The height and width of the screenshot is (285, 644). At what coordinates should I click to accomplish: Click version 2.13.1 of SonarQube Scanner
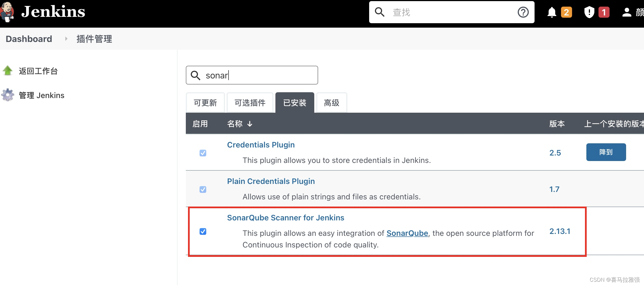560,231
